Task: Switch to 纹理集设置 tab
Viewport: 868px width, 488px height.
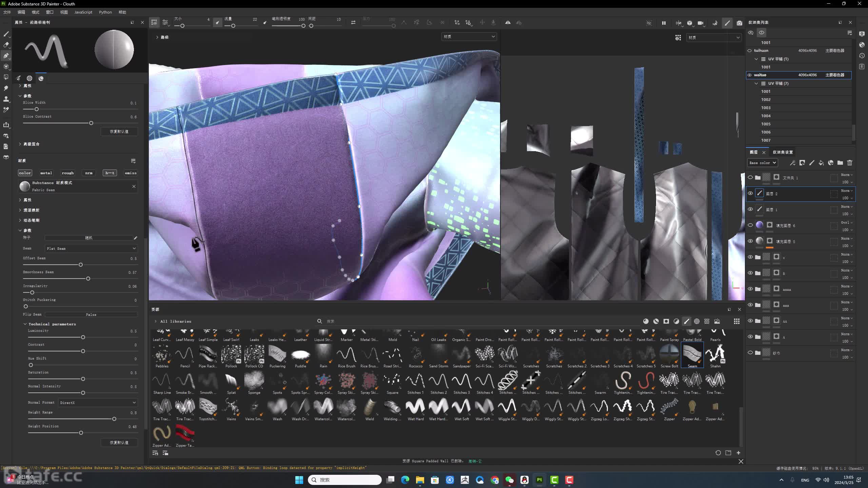Action: [783, 152]
